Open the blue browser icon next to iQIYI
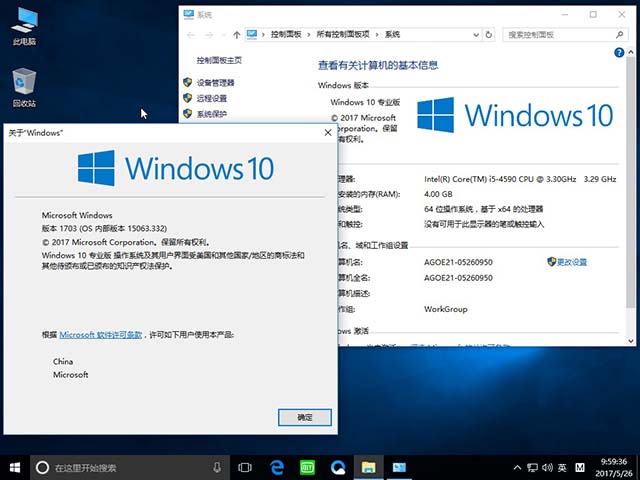The image size is (640, 480). pyautogui.click(x=338, y=467)
